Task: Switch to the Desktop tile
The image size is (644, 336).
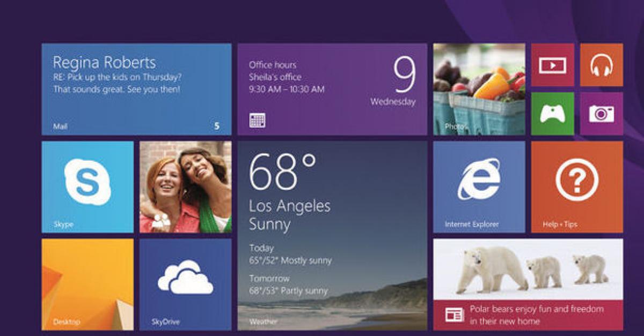Action: [87, 285]
